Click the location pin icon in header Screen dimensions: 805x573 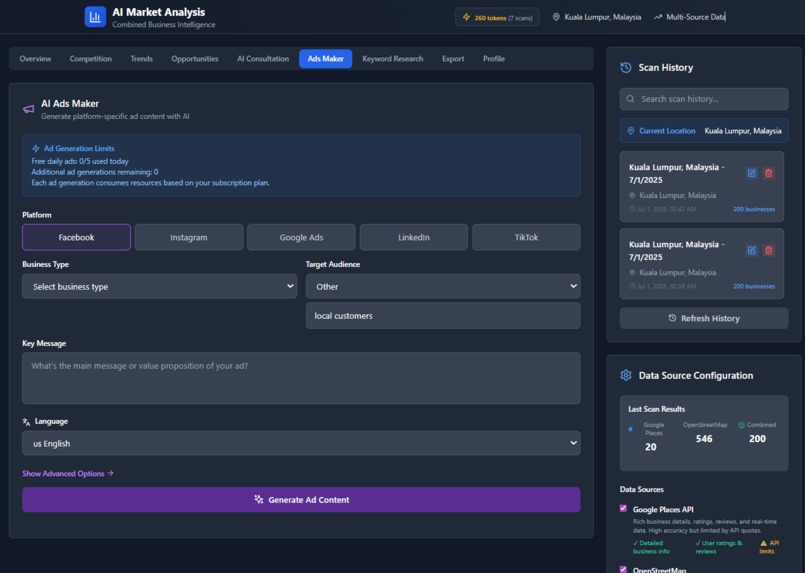[556, 17]
